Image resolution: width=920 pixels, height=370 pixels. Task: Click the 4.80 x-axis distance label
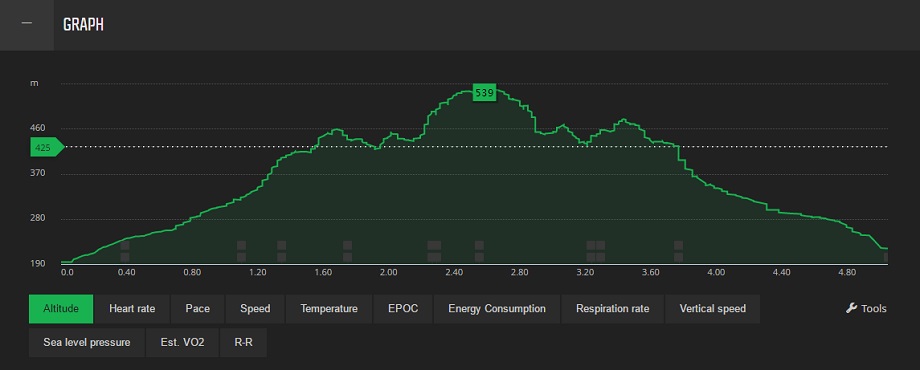[x=847, y=273]
